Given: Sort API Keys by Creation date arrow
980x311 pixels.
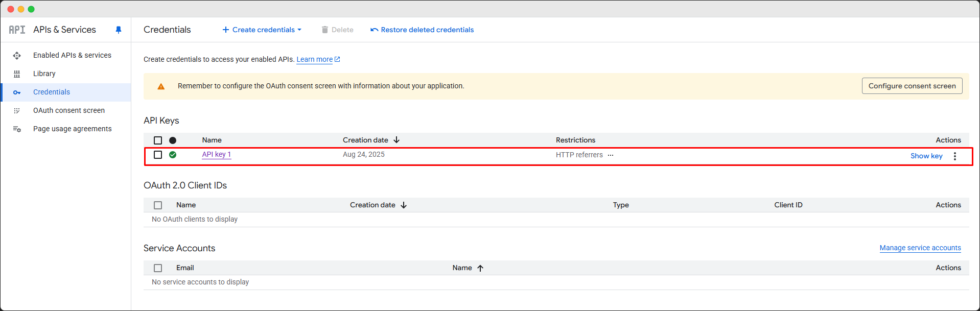Looking at the screenshot, I should (x=396, y=140).
